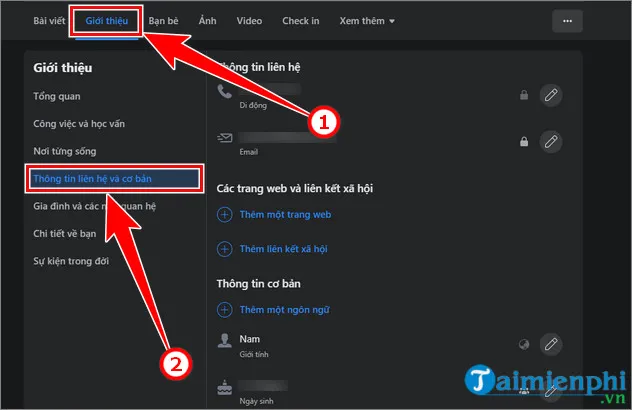Edit the Giới tính (Nam) entry
The image size is (632, 410).
(x=551, y=344)
